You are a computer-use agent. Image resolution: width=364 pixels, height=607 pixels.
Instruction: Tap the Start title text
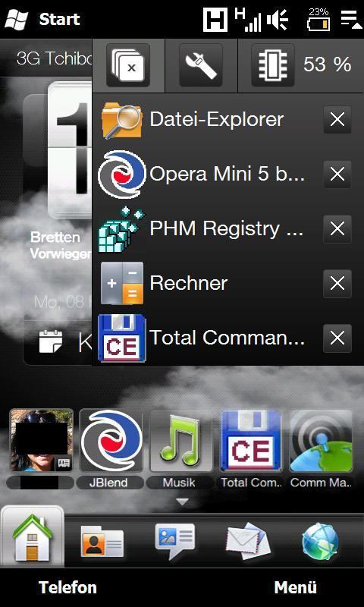pos(60,19)
